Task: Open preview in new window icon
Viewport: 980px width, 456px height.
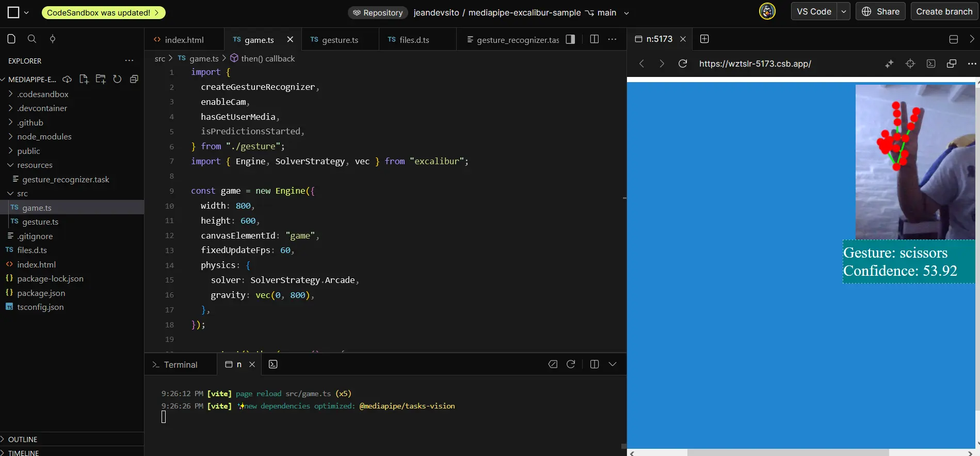Action: (951, 64)
